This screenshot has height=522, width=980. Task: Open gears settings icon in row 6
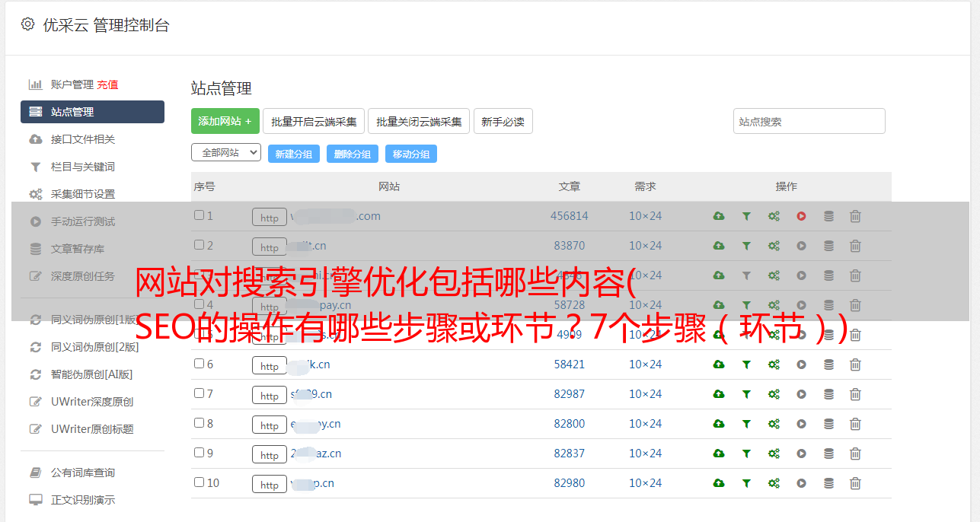pos(774,364)
